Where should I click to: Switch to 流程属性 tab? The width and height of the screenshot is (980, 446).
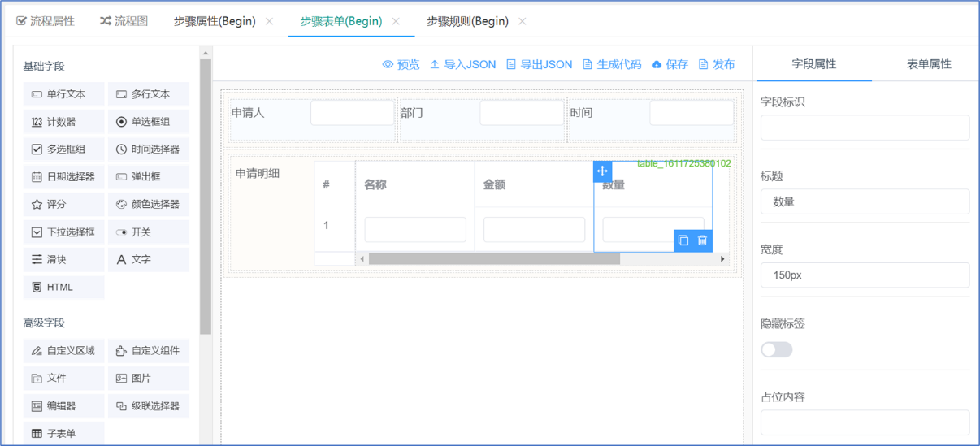click(46, 21)
